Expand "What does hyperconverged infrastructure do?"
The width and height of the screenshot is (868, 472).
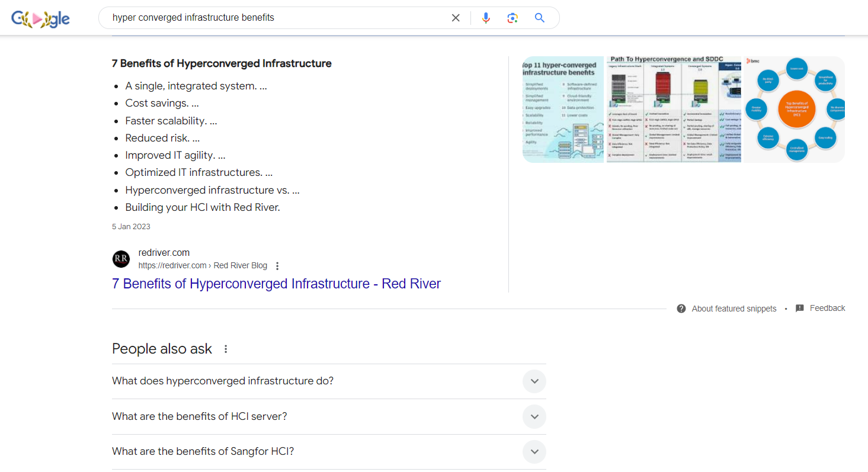(x=329, y=381)
